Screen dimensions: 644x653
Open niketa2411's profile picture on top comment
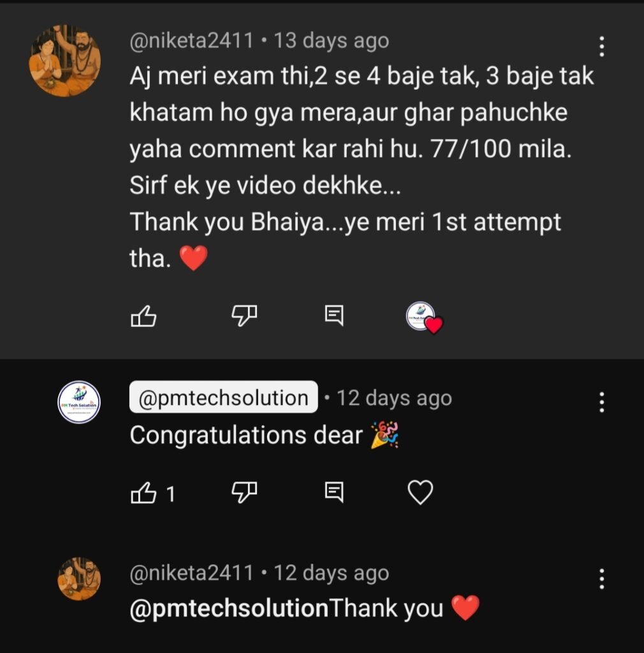[65, 61]
